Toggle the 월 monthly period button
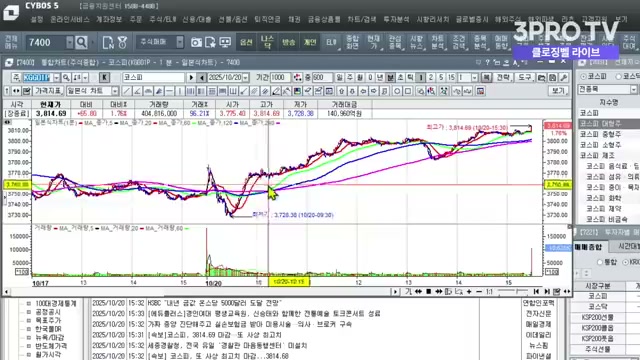640x360 pixels. [360, 78]
